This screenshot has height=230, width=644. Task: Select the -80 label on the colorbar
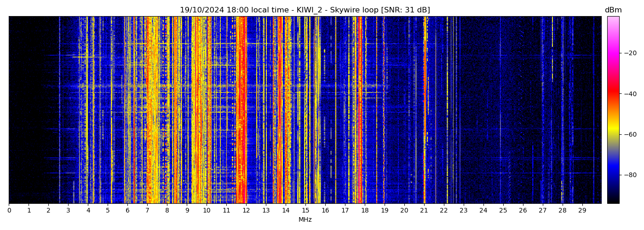[630, 175]
